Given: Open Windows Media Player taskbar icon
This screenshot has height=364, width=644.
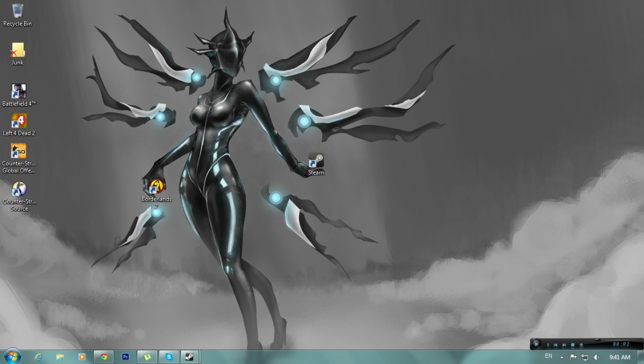Looking at the screenshot, I should (82, 356).
